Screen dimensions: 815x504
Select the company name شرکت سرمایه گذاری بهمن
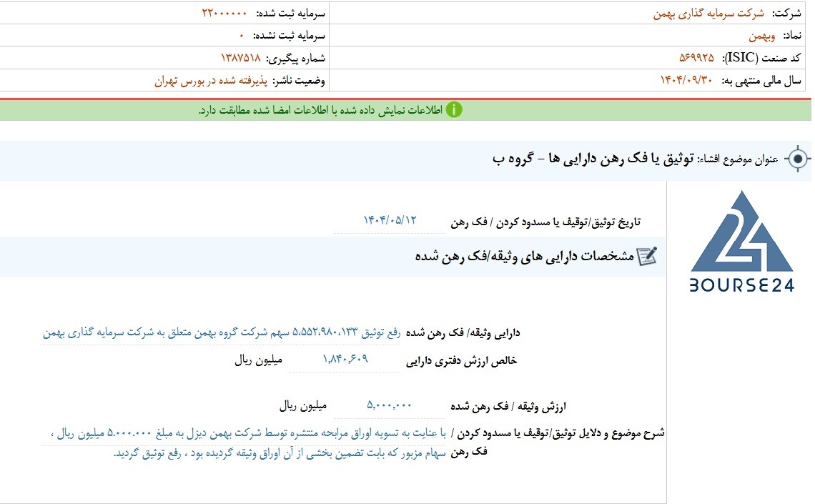point(708,14)
